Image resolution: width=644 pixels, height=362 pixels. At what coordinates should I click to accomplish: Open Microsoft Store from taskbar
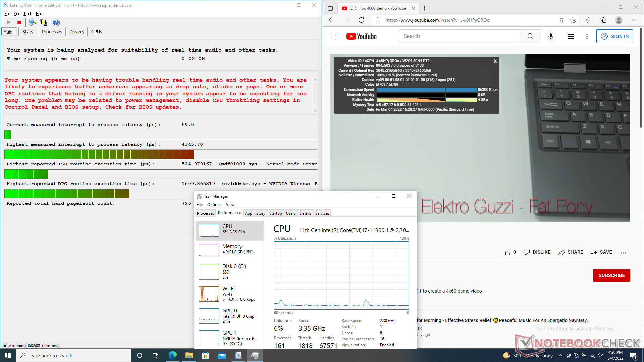pyautogui.click(x=205, y=355)
